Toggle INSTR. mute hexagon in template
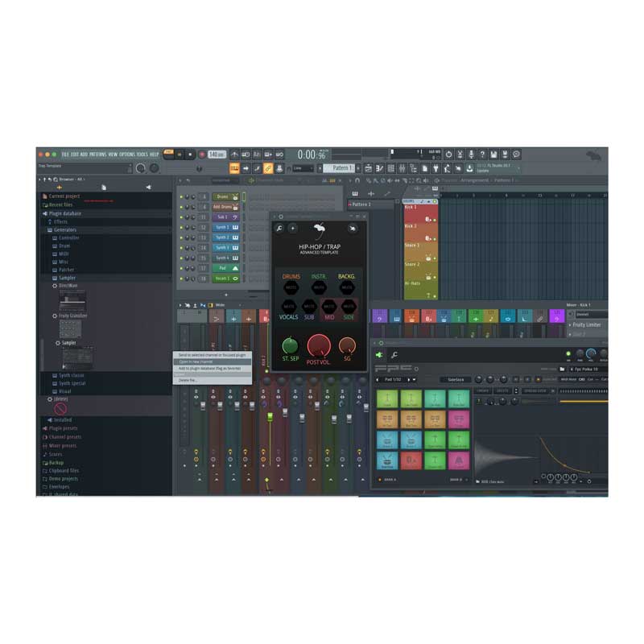Viewport: 644px width, 644px height. [319, 287]
